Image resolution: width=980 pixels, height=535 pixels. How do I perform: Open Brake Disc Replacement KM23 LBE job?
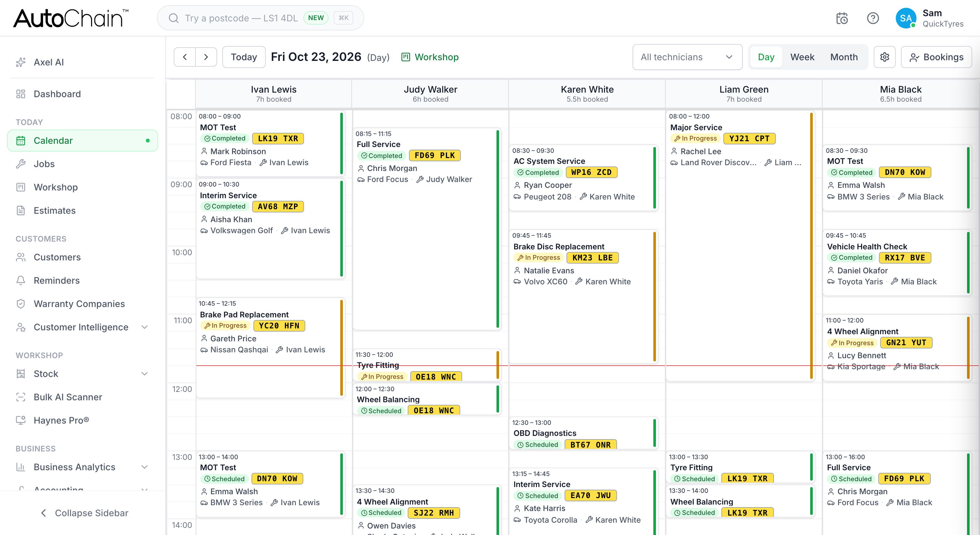tap(584, 297)
